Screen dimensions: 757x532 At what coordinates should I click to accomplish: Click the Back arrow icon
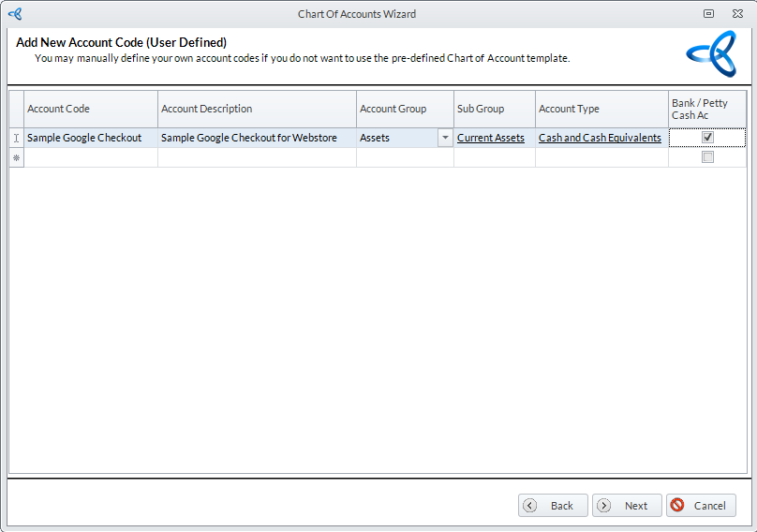pyautogui.click(x=529, y=506)
